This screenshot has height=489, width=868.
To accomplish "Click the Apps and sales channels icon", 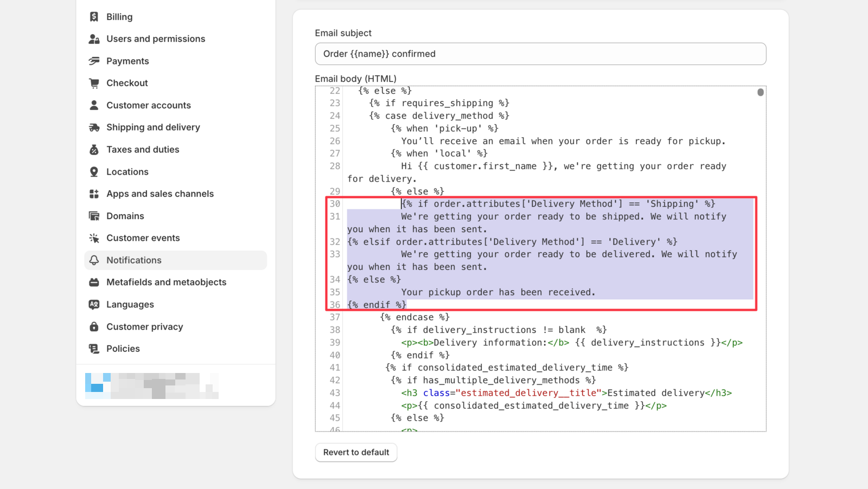I will click(x=94, y=194).
